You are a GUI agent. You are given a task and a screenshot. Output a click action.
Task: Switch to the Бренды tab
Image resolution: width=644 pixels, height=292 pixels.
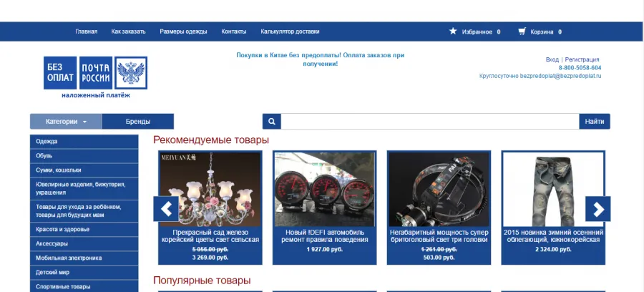point(138,122)
